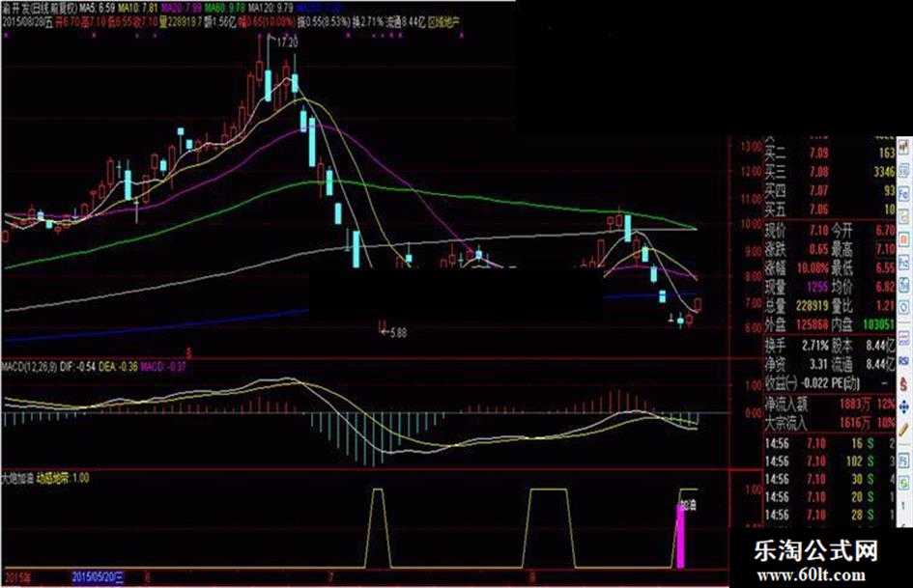Click the 涨幅 10.08% percent change
Screen dimensions: 913x588
[x=796, y=268]
